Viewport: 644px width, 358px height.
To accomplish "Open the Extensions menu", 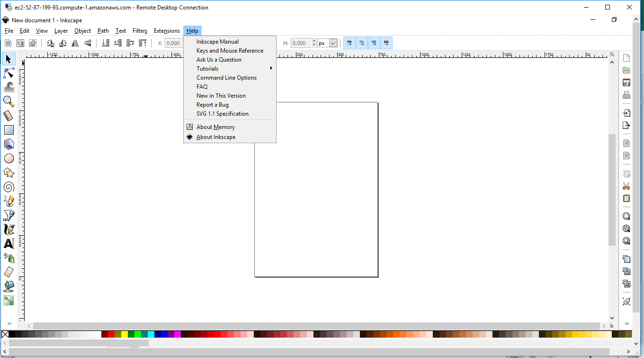I will click(167, 31).
